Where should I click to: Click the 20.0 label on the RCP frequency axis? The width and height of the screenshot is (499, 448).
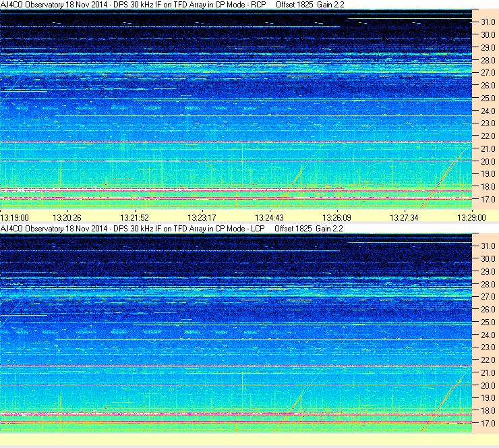point(488,162)
